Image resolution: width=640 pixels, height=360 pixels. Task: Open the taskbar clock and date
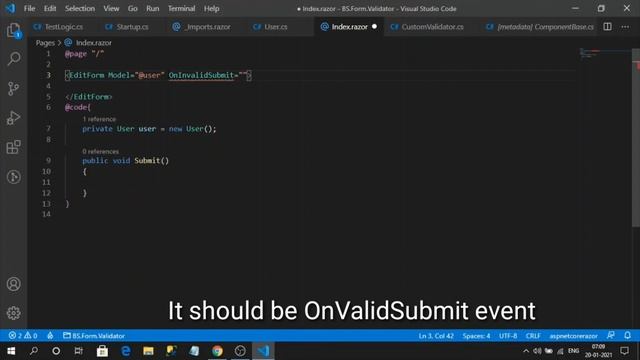(x=598, y=351)
